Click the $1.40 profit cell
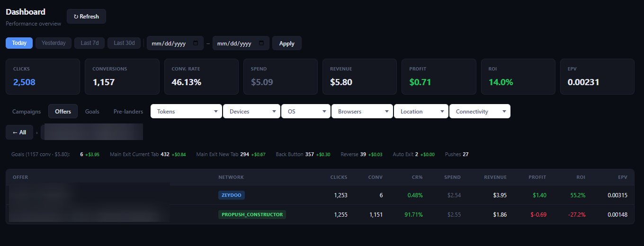 pos(539,195)
